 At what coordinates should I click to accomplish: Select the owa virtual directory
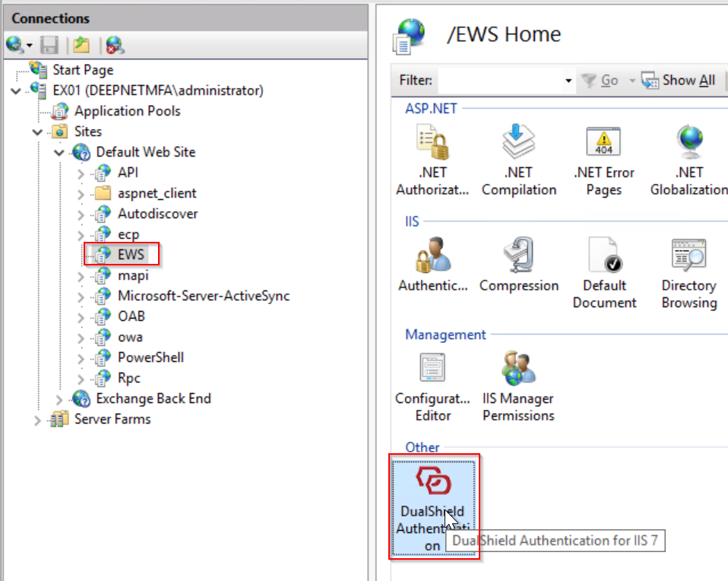pos(129,337)
